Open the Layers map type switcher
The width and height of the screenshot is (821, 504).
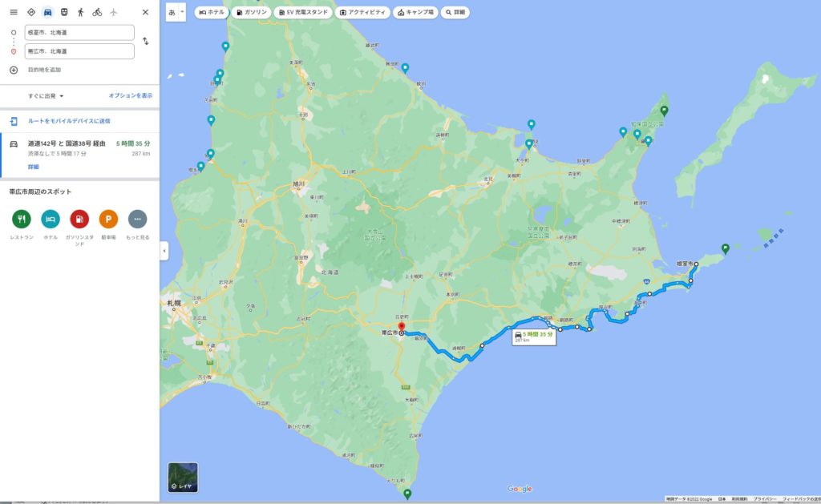click(x=183, y=478)
